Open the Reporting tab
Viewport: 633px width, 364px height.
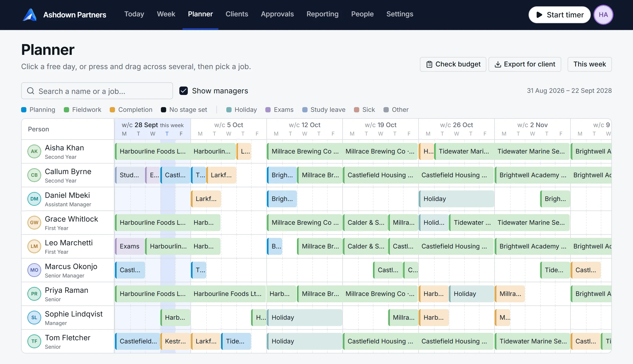322,14
